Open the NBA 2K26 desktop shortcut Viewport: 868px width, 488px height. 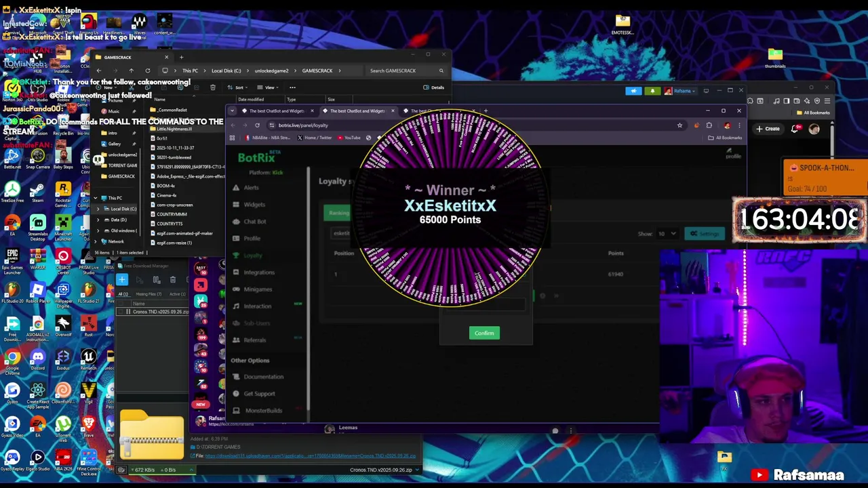(x=63, y=460)
